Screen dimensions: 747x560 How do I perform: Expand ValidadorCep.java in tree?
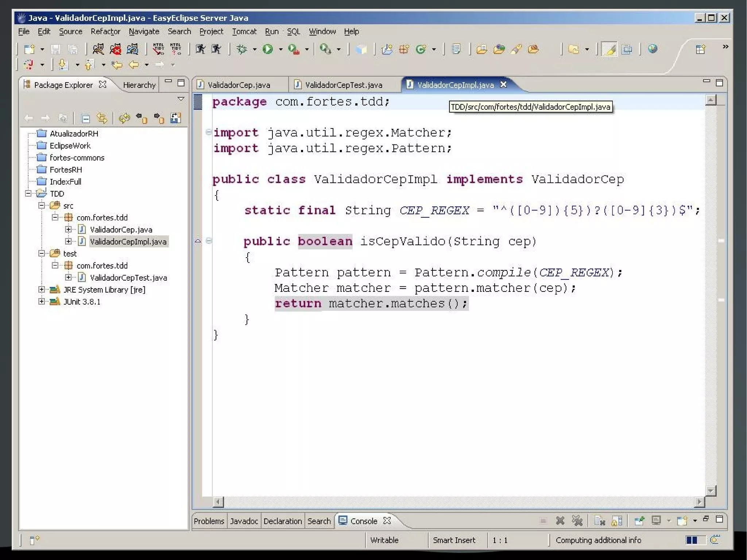(x=68, y=229)
